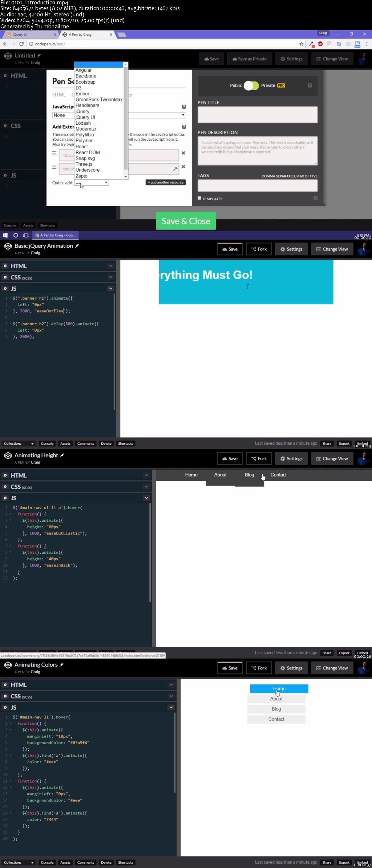Click the Pen Title input field
Screen dimensions: 372x868
(258, 115)
